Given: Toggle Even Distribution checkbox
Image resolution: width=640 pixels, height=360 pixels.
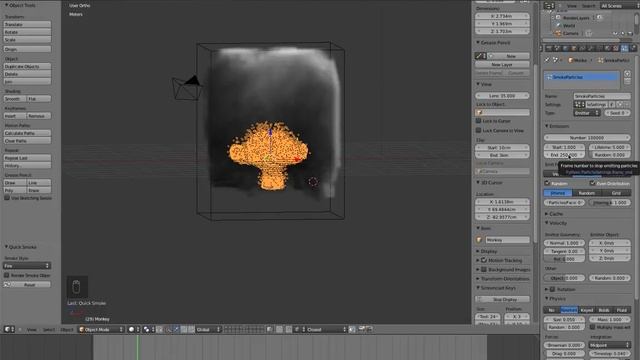Looking at the screenshot, I should 592,183.
